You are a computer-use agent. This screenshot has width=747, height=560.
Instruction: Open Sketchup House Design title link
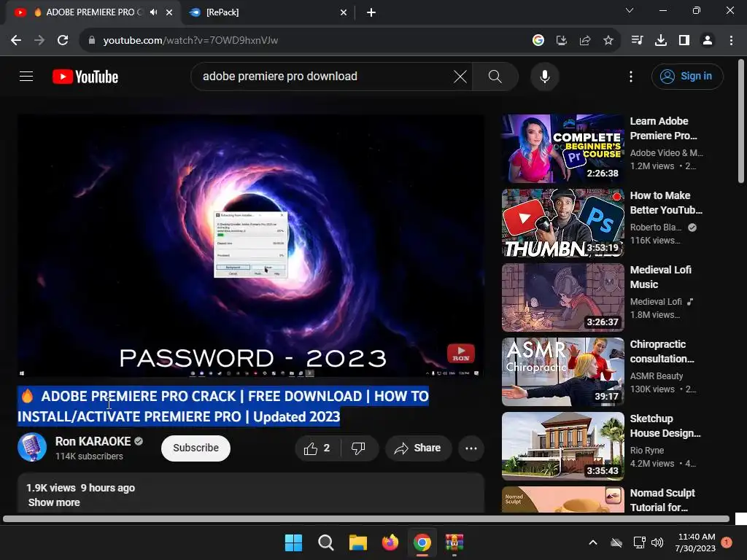point(665,426)
